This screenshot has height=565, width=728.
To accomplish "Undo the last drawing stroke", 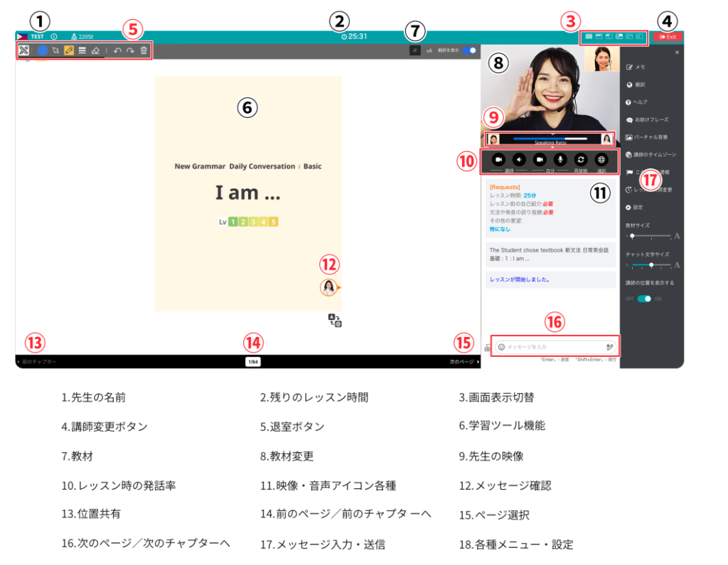I will (x=117, y=50).
